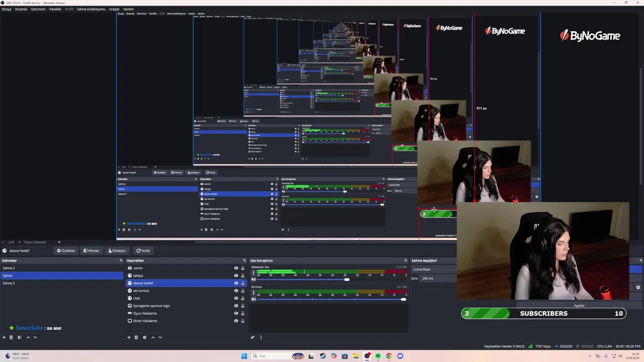
Task: Remove selected source with trash icon
Action: coord(136,337)
